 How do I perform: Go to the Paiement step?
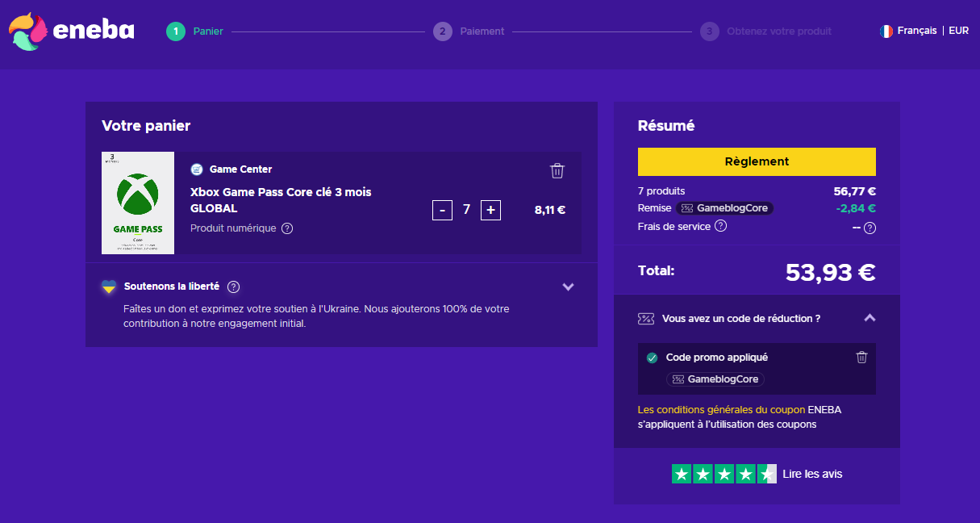tap(482, 31)
